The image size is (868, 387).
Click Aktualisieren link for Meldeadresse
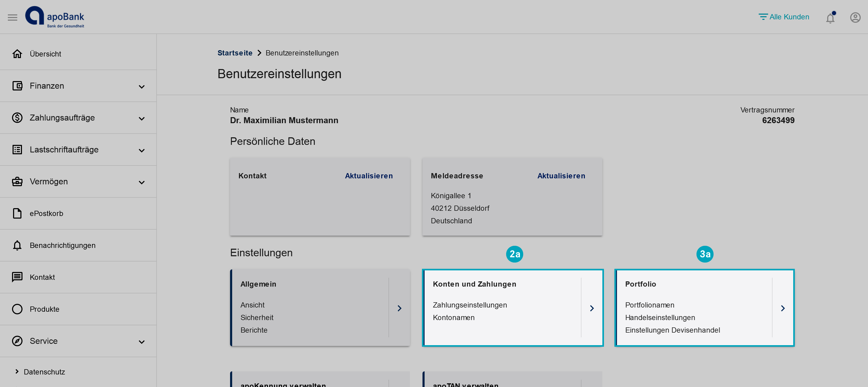point(561,175)
